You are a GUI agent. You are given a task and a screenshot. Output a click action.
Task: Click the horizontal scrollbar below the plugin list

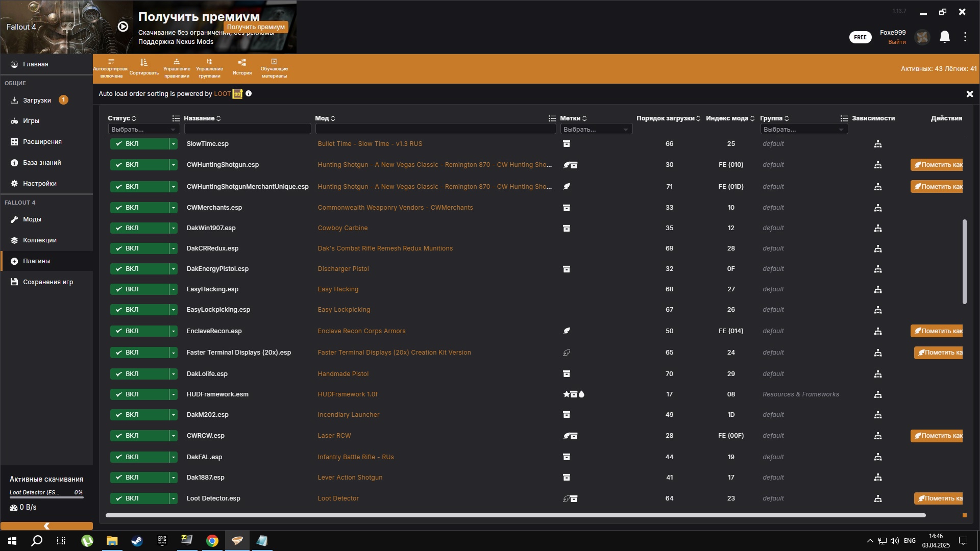(x=516, y=515)
